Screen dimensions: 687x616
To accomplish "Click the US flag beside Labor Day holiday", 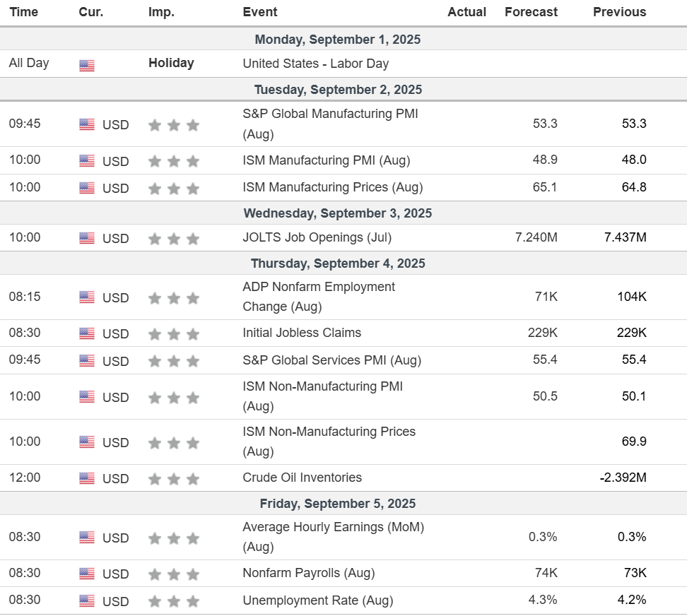I will click(x=87, y=65).
